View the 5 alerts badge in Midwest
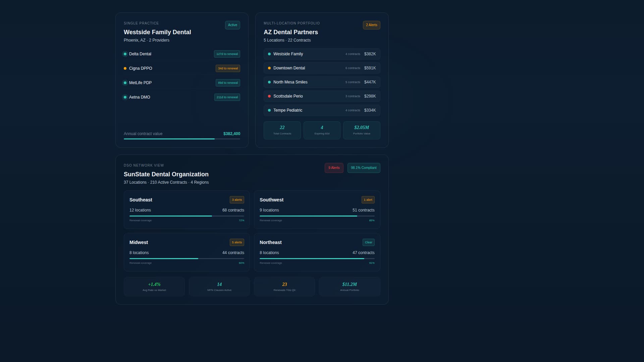Viewport: 644px width, 362px height. coord(237,242)
